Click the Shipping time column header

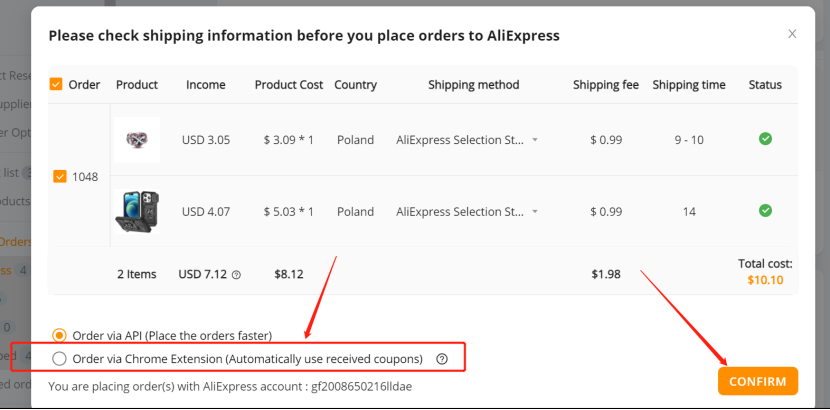(x=689, y=85)
